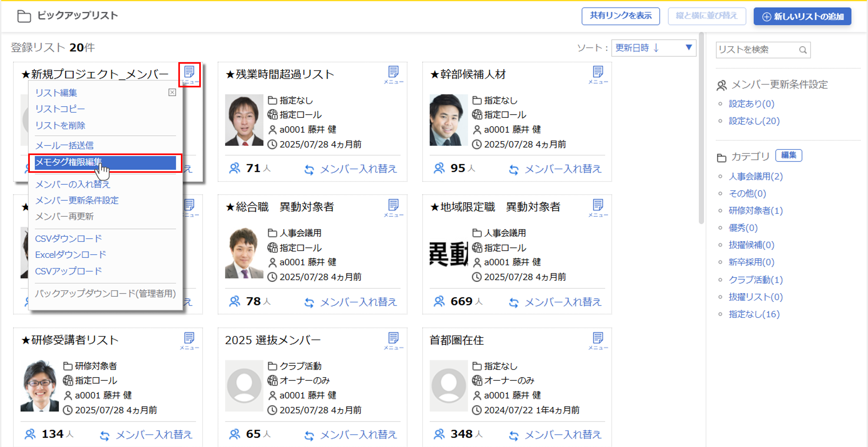Click メール一括送信 menu entry
This screenshot has height=447, width=868.
tap(64, 145)
